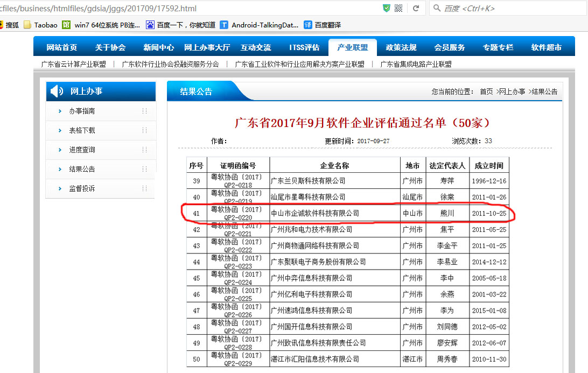Click the 首页 breadcrumb link

pos(486,92)
